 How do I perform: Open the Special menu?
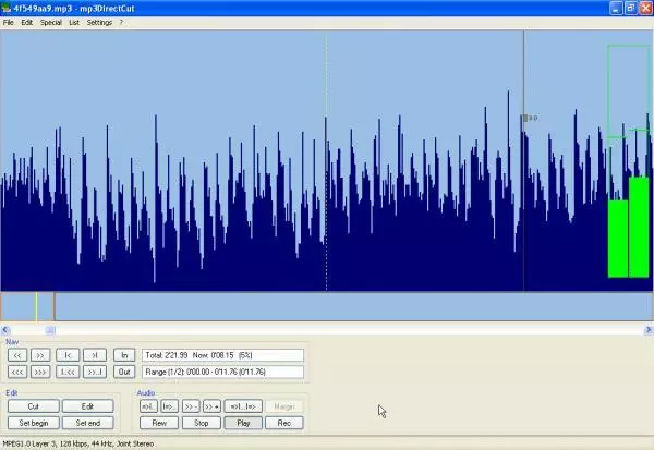click(51, 23)
